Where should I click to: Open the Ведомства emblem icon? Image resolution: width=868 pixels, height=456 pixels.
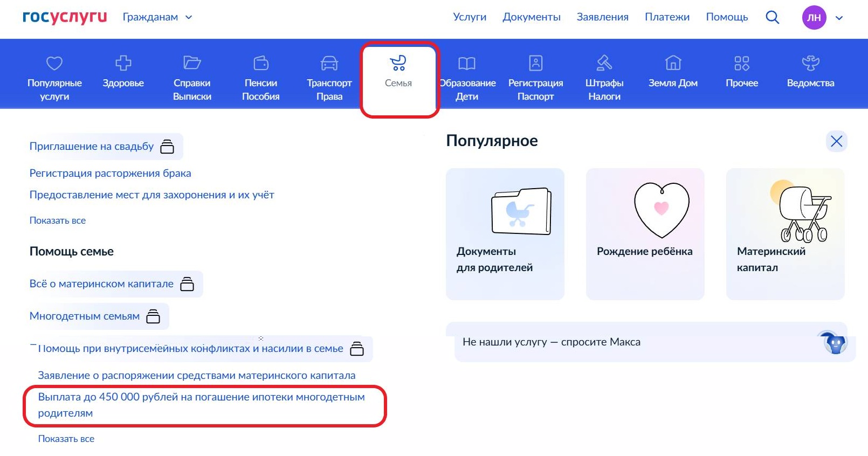[810, 63]
